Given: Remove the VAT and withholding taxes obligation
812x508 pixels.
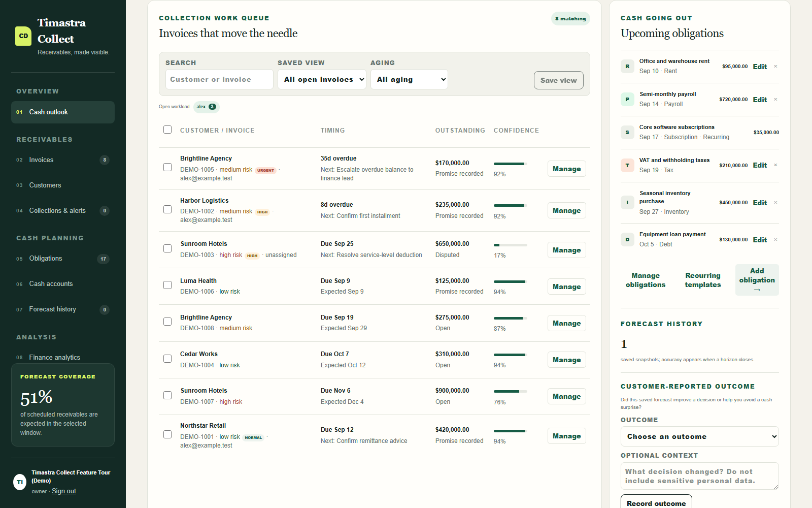Looking at the screenshot, I should (x=775, y=165).
